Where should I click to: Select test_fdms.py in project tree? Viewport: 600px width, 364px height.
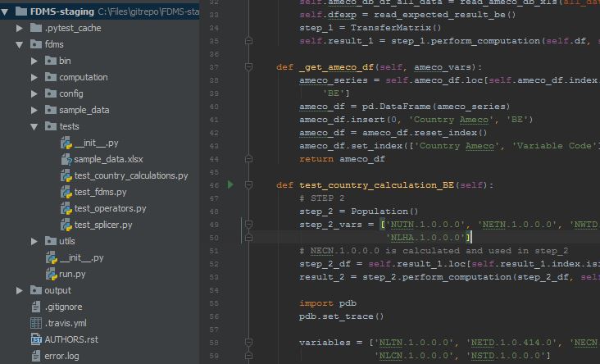click(x=100, y=192)
